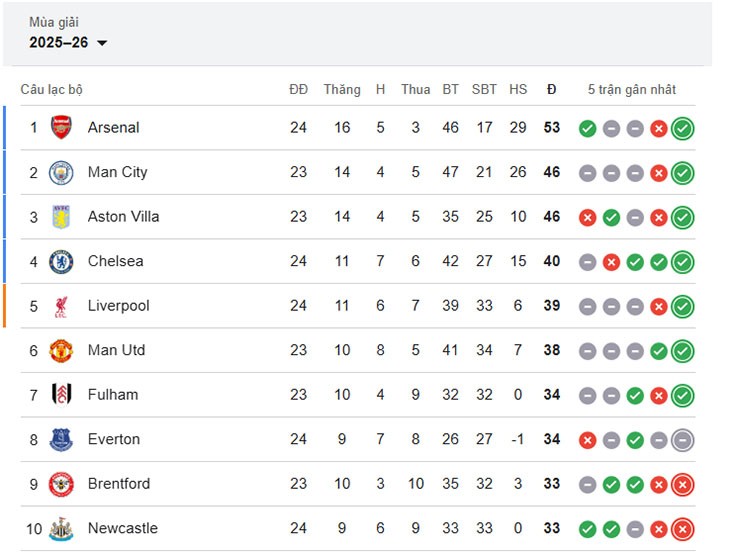Click the Arsenal club crest icon
Viewport: 740px width, 554px height.
(x=61, y=128)
